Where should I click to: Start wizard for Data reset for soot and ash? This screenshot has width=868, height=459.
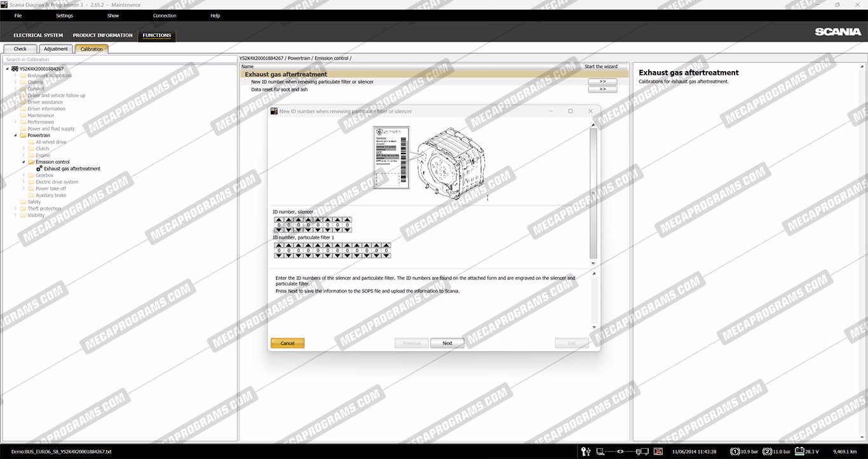click(x=602, y=90)
